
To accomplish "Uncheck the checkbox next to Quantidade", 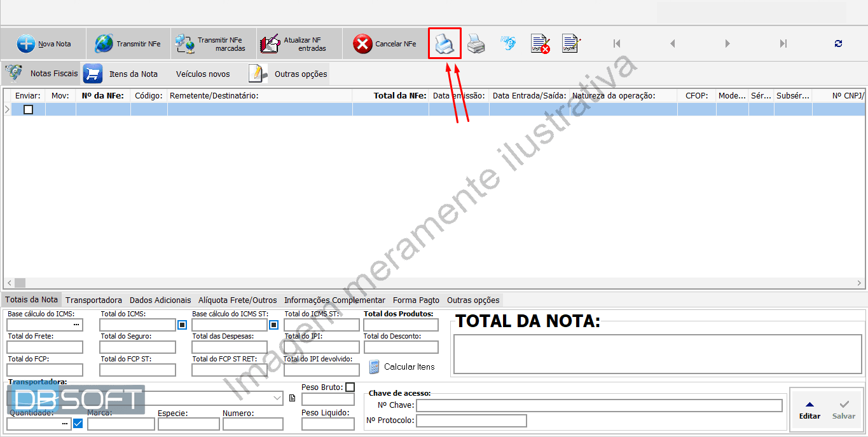I will point(78,423).
